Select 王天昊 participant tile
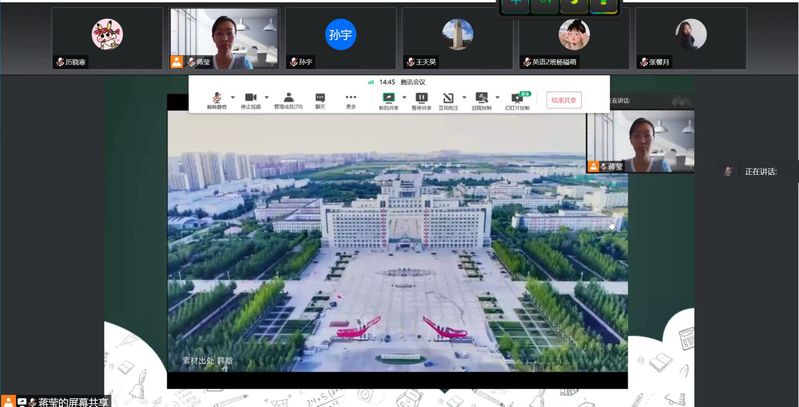799x407 pixels. coord(457,36)
